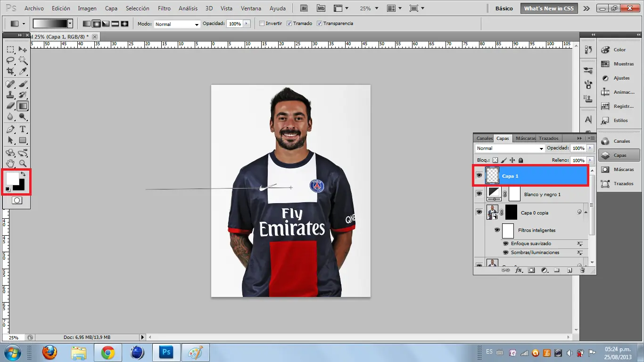The image size is (644, 362).
Task: Uncheck the Tramado checkbox
Action: [289, 24]
